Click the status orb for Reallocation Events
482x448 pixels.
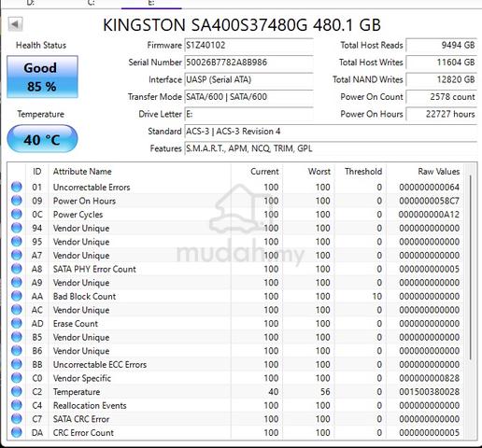pyautogui.click(x=17, y=405)
